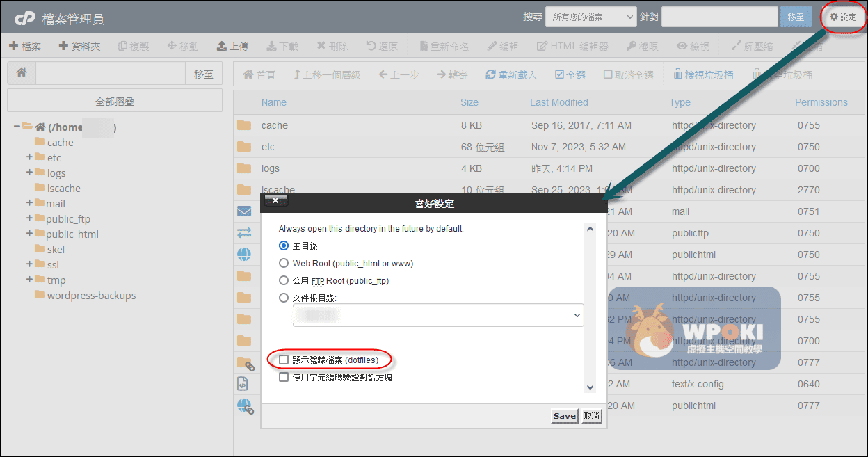Select 公用 FTP Root radio option
This screenshot has width=868, height=457.
tap(284, 280)
